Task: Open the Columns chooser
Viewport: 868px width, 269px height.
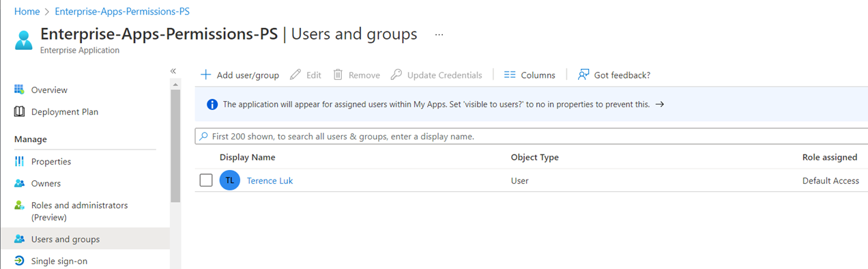Action: click(530, 75)
